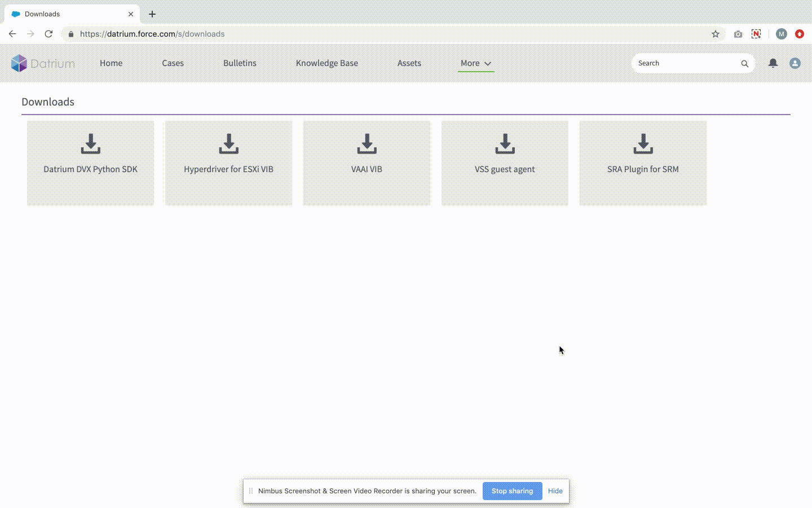
Task: Click the sharing bar drag handle
Action: 251,491
